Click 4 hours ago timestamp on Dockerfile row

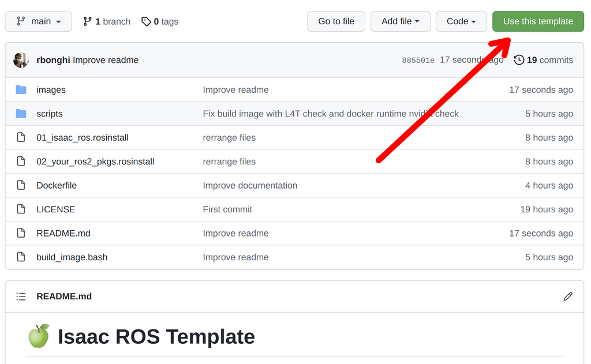point(549,185)
